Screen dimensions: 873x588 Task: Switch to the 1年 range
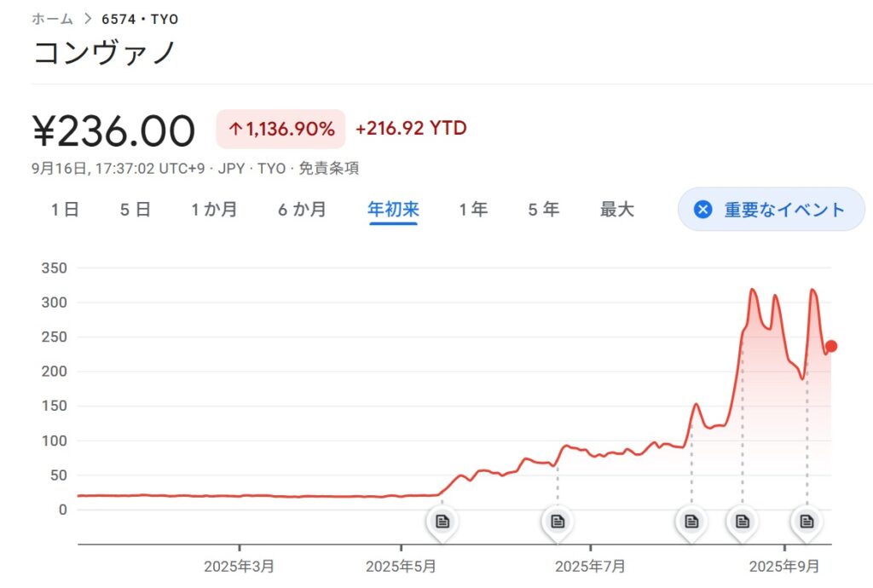coord(473,210)
